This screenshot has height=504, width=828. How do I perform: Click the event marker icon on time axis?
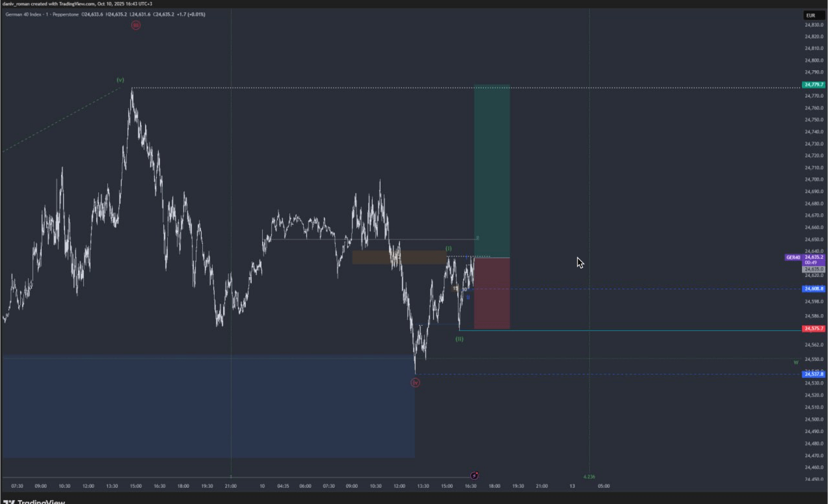475,476
